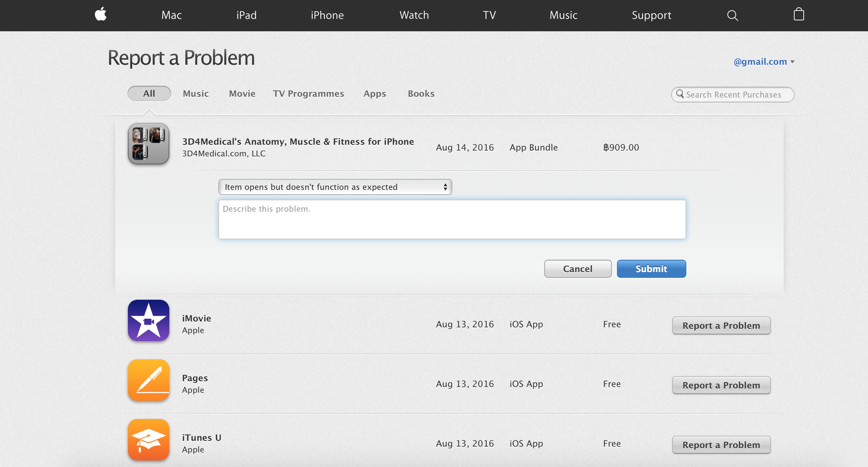868x467 pixels.
Task: Click the Aug 14, 2016 date
Action: [x=465, y=147]
